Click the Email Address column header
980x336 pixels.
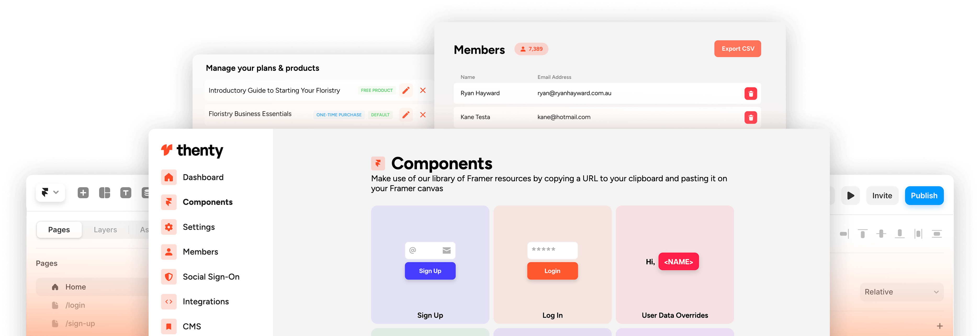[554, 77]
